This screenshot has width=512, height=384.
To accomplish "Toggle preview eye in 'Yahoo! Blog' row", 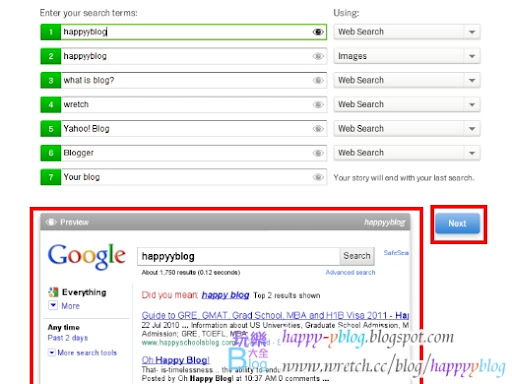I will click(318, 129).
